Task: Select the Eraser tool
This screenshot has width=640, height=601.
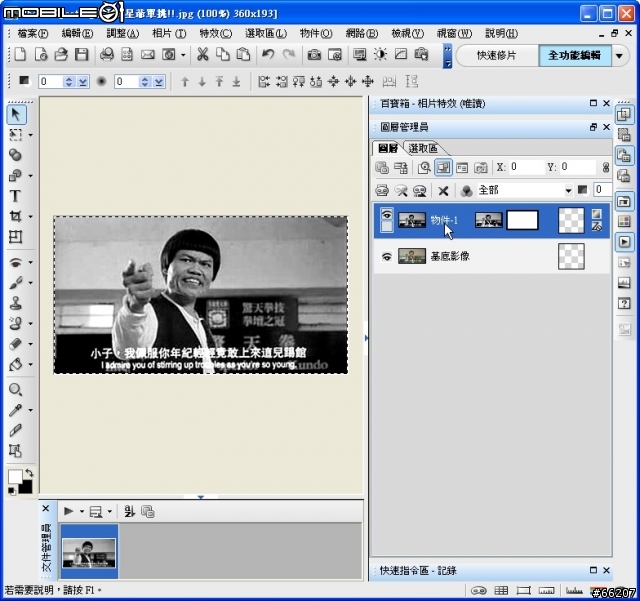Action: pyautogui.click(x=15, y=344)
